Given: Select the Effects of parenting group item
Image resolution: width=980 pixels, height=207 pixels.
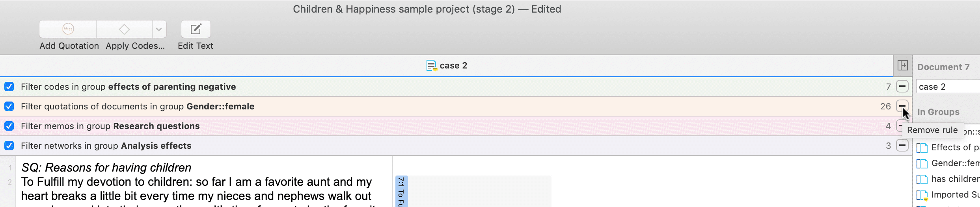Looking at the screenshot, I should (x=948, y=148).
